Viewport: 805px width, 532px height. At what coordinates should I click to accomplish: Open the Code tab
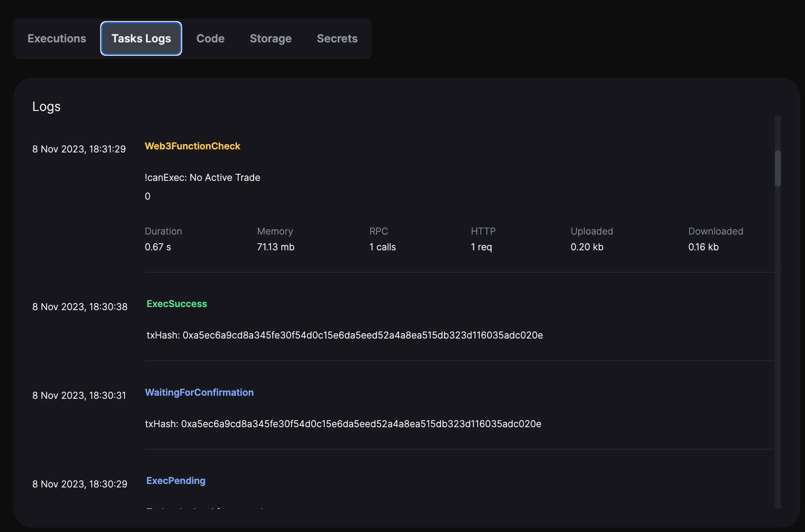tap(210, 38)
